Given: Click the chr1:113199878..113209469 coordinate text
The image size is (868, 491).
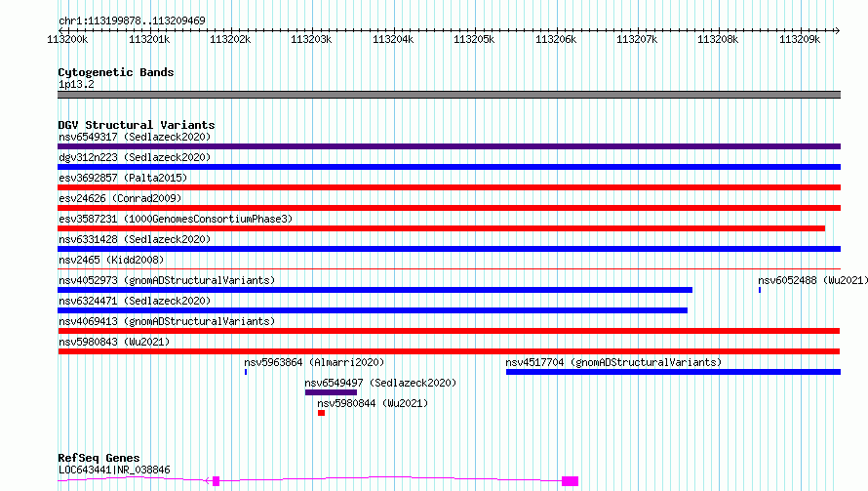Looking at the screenshot, I should pyautogui.click(x=132, y=20).
